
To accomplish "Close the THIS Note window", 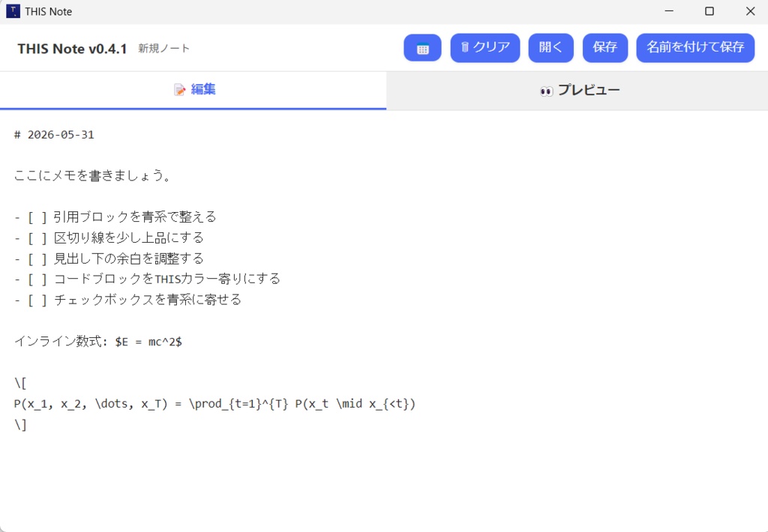I will pos(750,11).
